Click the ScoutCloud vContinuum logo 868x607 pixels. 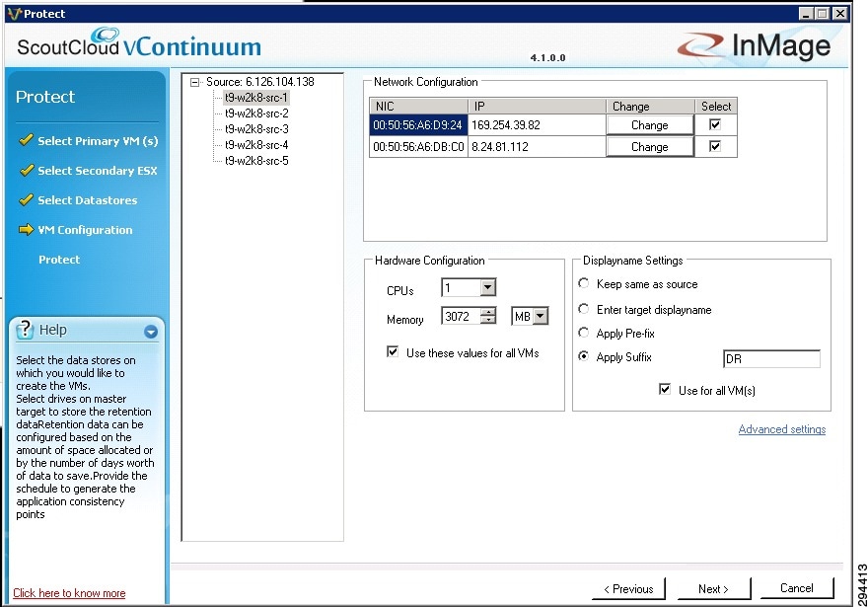pos(139,43)
